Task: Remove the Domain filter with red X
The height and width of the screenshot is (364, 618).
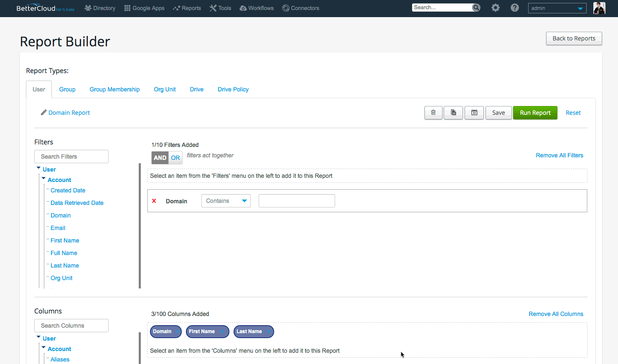Action: (x=154, y=201)
